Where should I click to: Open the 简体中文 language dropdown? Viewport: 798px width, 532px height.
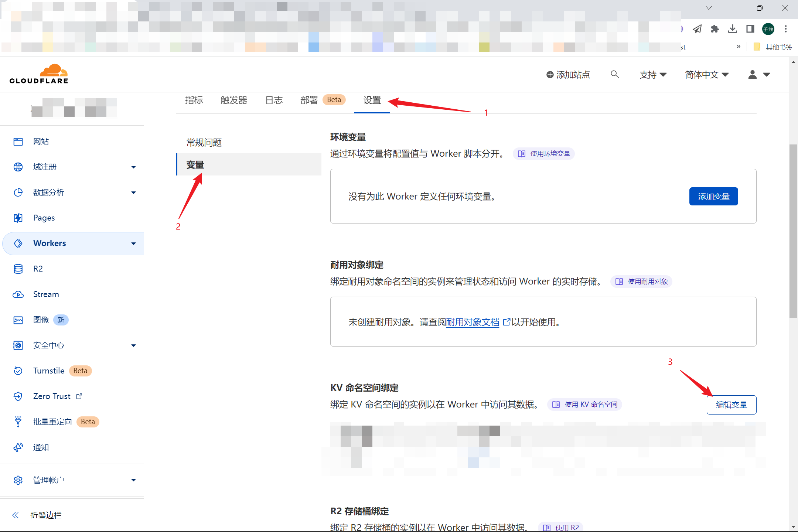tap(707, 75)
